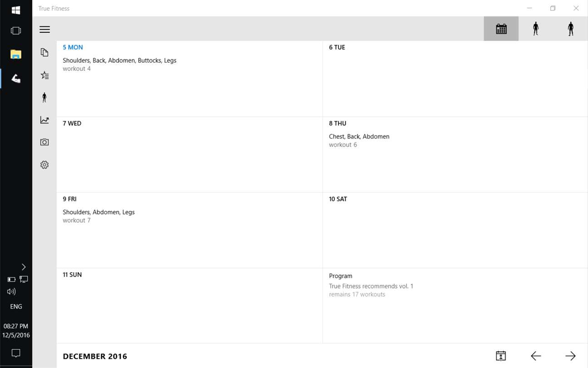Switch to the back body view tab
588x368 pixels.
(x=570, y=29)
